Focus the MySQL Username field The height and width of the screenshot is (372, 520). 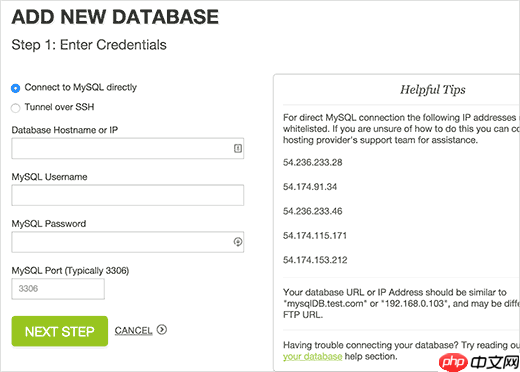128,195
